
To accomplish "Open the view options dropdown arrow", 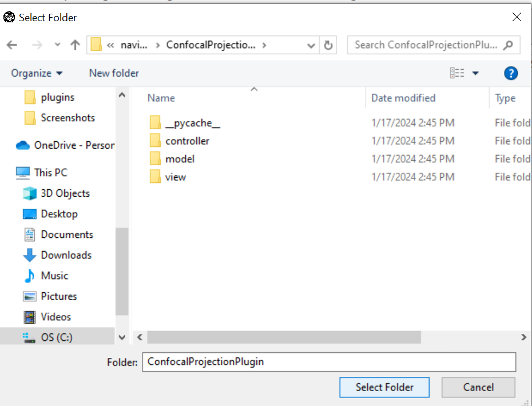I will 475,73.
